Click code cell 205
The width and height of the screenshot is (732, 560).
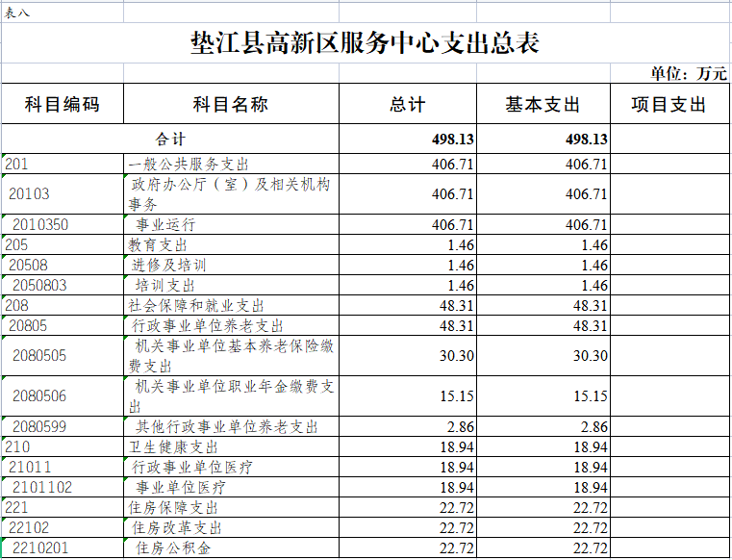pyautogui.click(x=63, y=244)
